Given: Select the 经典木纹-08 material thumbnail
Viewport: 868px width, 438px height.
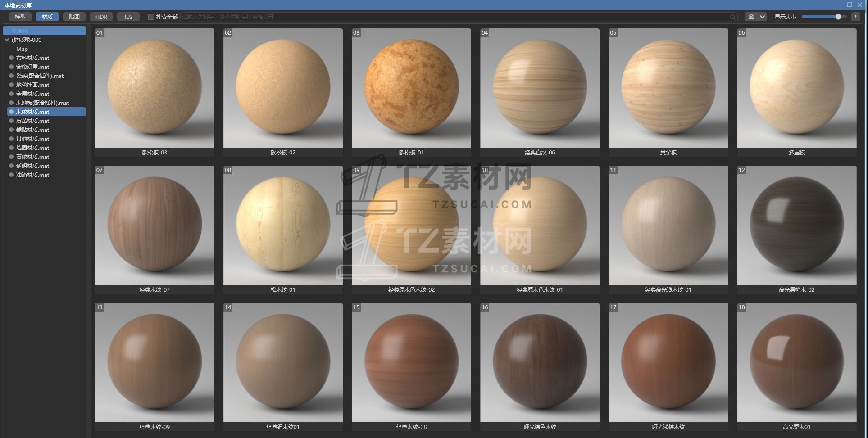Looking at the screenshot, I should (411, 362).
